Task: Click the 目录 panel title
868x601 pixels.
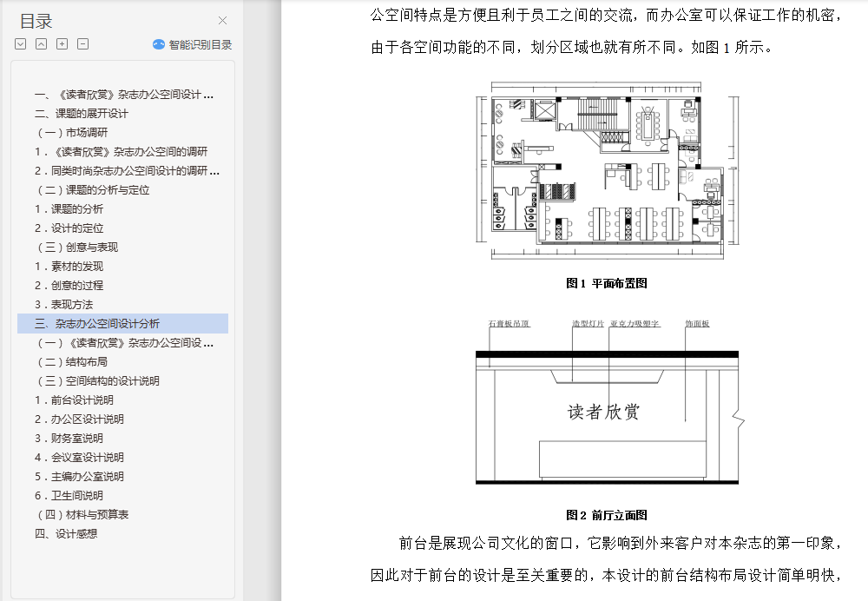Action: (36, 21)
